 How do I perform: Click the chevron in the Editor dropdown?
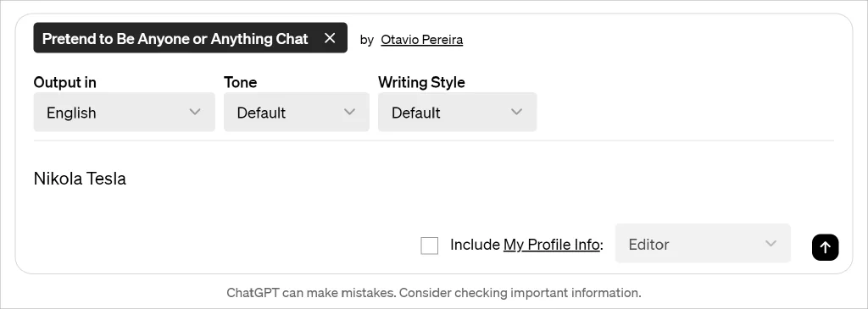[x=771, y=243]
